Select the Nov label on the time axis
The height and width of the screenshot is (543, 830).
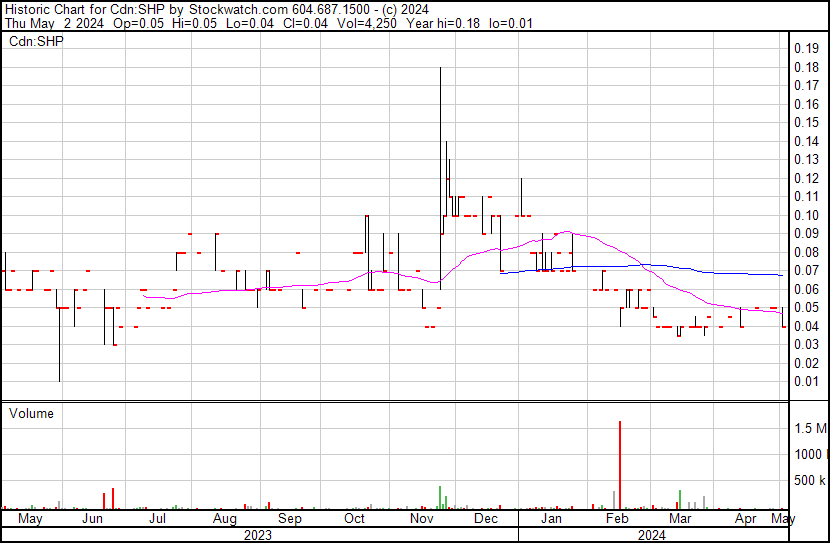[421, 519]
